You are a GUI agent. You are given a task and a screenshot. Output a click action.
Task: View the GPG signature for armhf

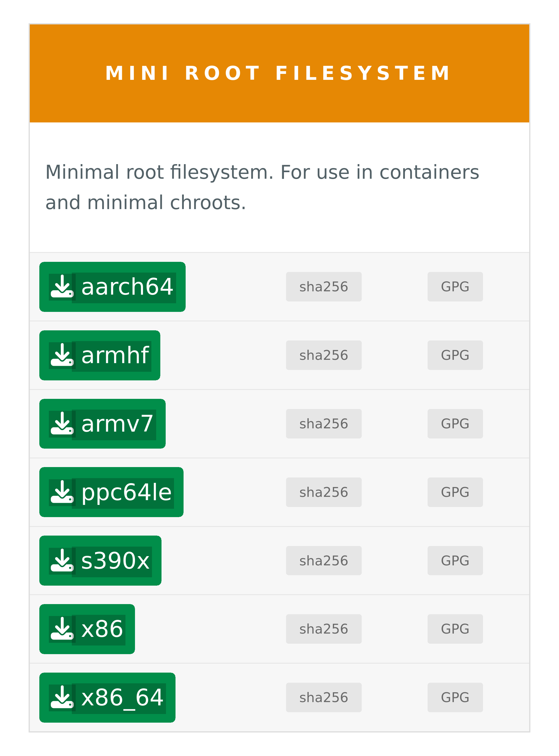[455, 355]
